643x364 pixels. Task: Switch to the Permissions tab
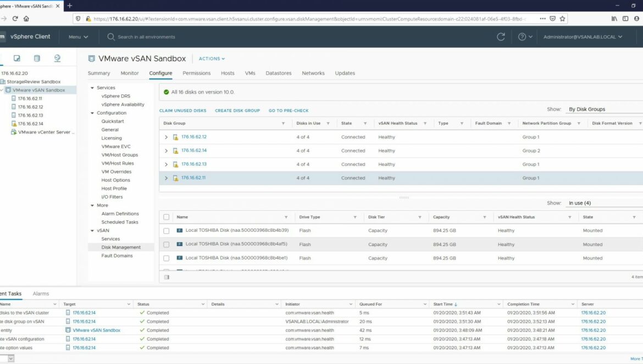(196, 73)
